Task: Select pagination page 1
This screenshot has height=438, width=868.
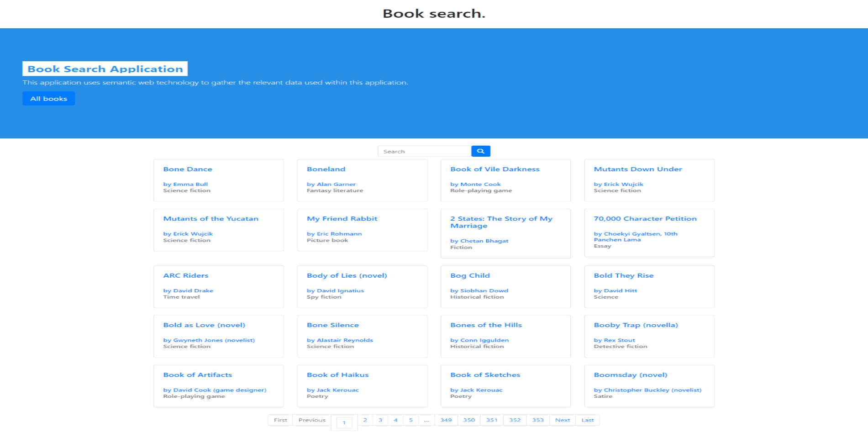Action: 344,423
